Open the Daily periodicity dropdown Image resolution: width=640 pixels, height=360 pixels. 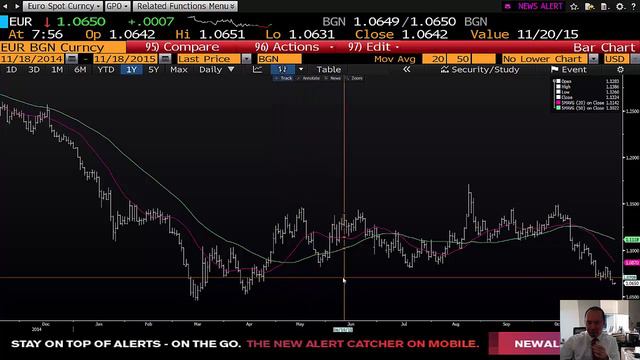click(x=217, y=69)
